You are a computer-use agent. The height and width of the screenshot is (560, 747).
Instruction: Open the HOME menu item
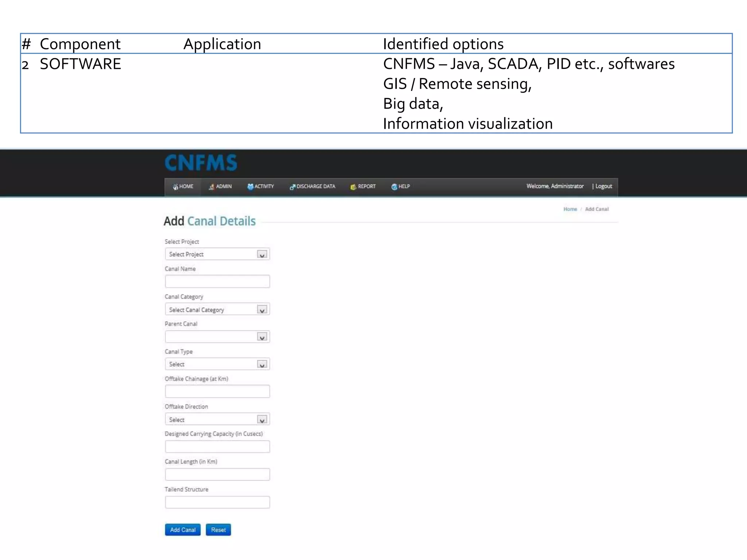(183, 186)
